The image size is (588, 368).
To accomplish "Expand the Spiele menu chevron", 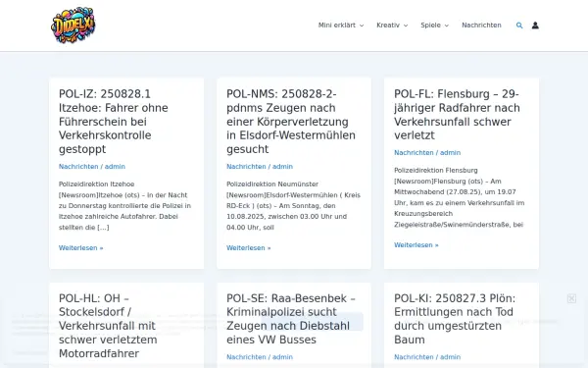I will pyautogui.click(x=446, y=26).
